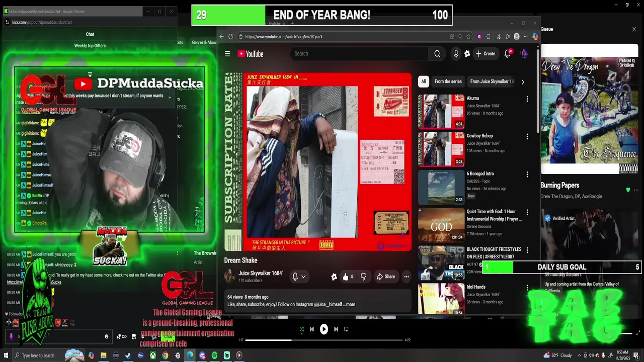Screen dimensions: 644x362
Task: Select the 'All' filter chip
Action: tap(424, 81)
